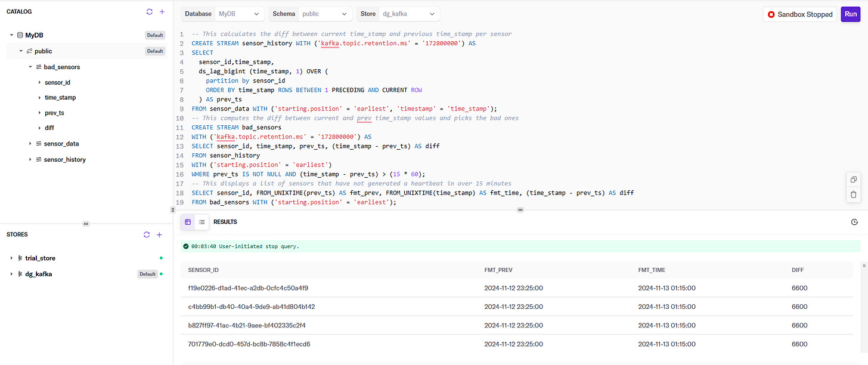The width and height of the screenshot is (868, 365).
Task: Open query history clock icon
Action: point(854,222)
